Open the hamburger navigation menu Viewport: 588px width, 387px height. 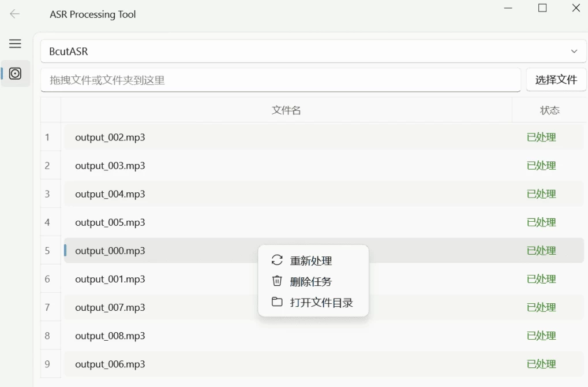tap(15, 44)
